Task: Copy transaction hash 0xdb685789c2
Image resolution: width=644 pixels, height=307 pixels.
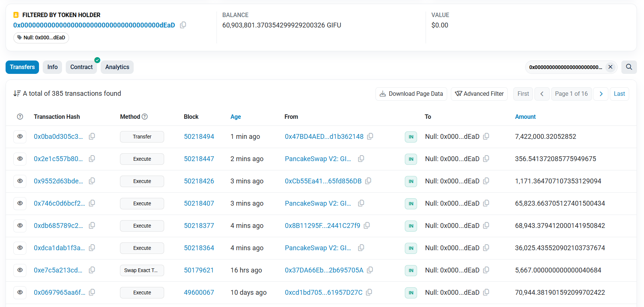Action: (x=92, y=226)
